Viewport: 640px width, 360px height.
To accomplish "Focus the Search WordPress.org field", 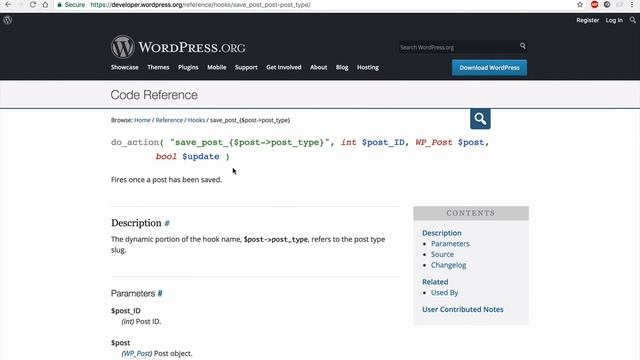I will click(x=458, y=47).
